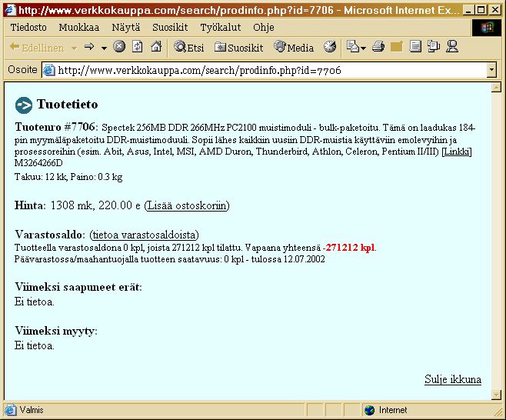Click the Print icon
This screenshot has height=420, width=506.
coord(378,47)
